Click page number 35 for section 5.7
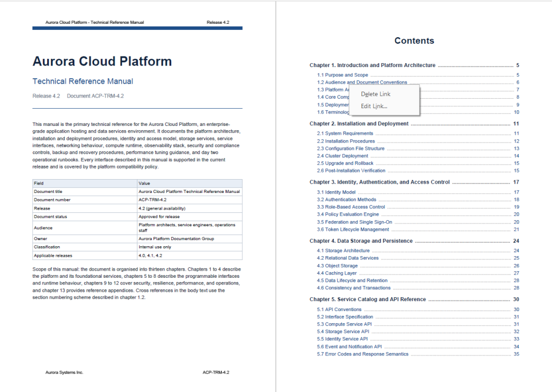 click(x=517, y=354)
